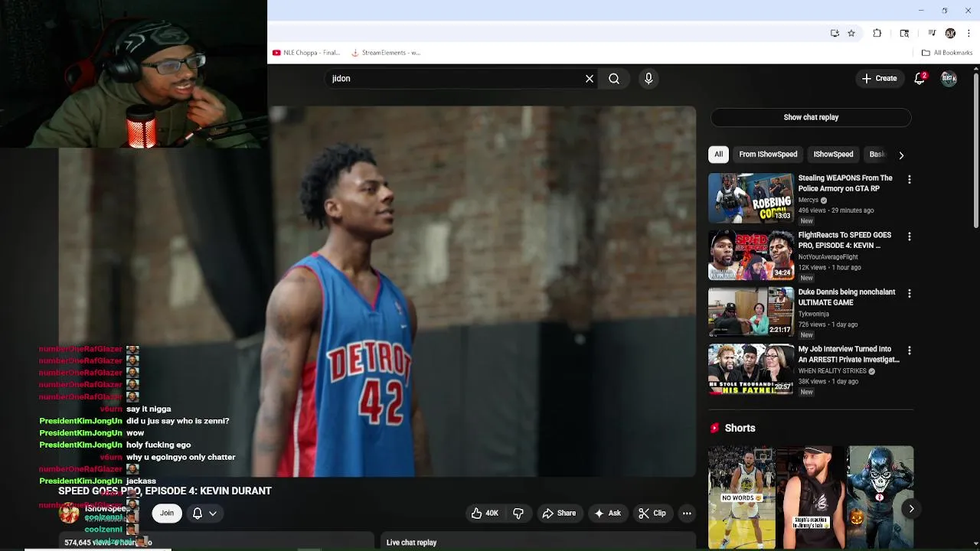Image resolution: width=980 pixels, height=551 pixels.
Task: Bookmark this page with the star
Action: click(x=851, y=33)
